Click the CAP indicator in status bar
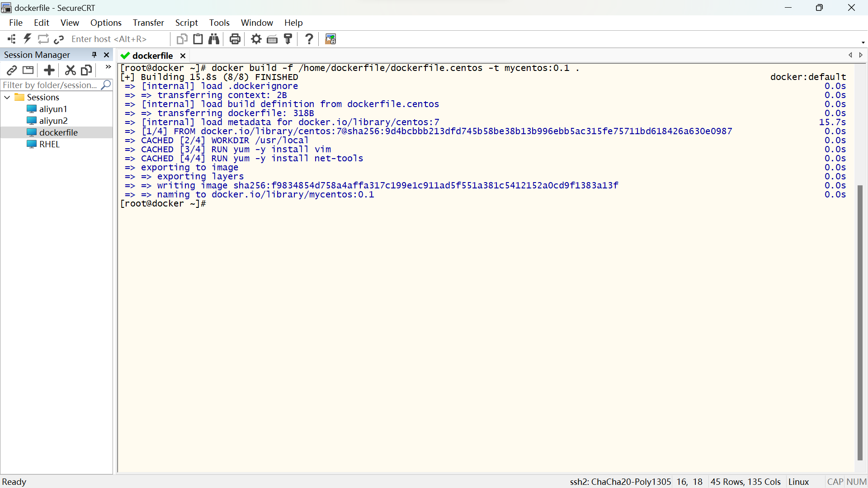Image resolution: width=868 pixels, height=488 pixels. coord(835,482)
